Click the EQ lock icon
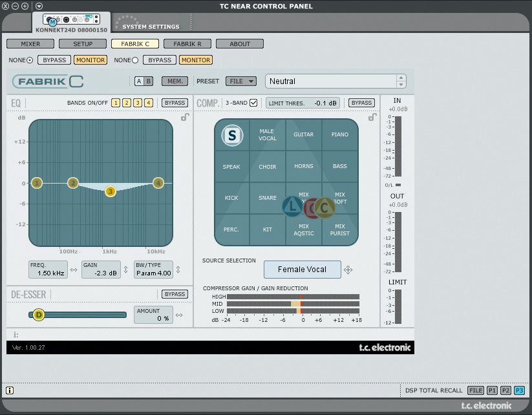532x415 pixels. 185,117
